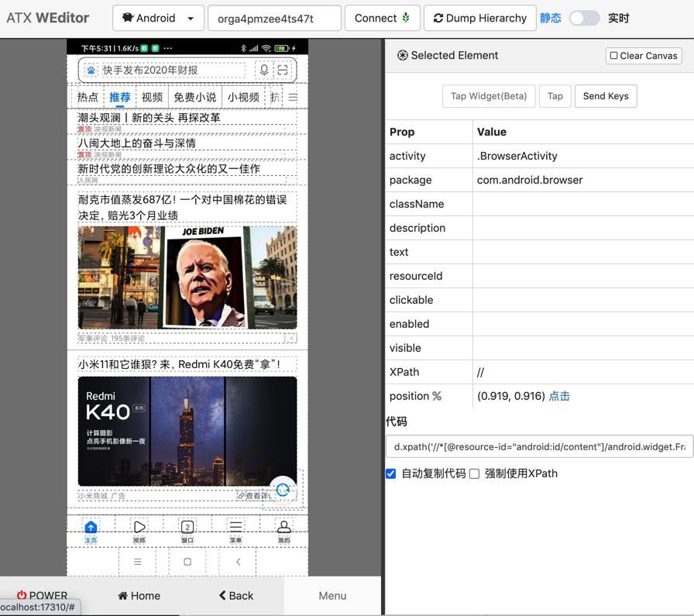Tap the floating refresh icon
Screen dimensions: 694x616
click(283, 490)
